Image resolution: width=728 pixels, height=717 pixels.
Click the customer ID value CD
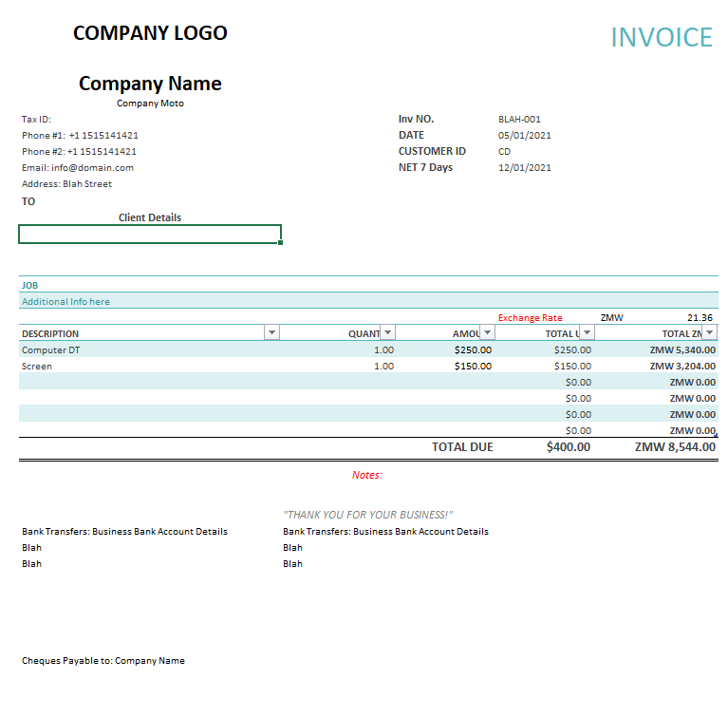(504, 152)
